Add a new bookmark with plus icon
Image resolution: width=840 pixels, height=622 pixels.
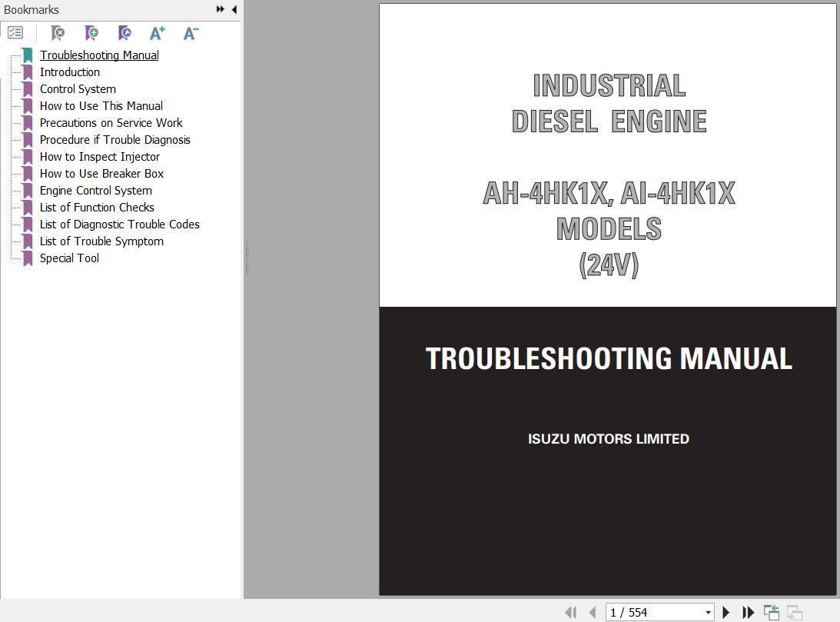click(x=91, y=33)
